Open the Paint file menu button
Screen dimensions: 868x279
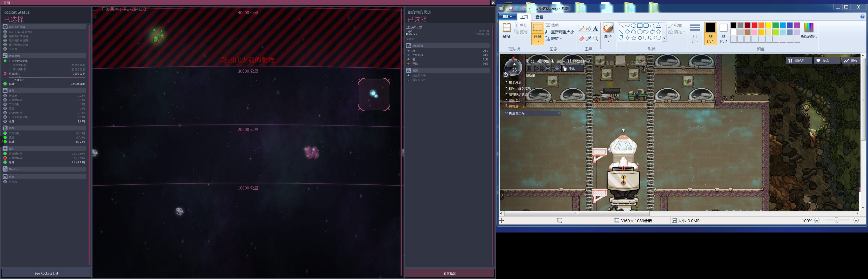point(507,17)
